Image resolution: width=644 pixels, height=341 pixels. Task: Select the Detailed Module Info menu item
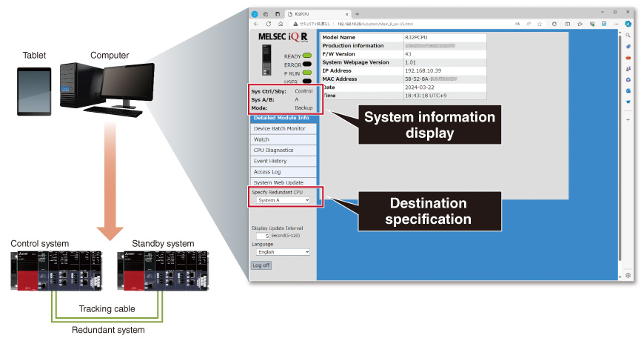tap(284, 118)
